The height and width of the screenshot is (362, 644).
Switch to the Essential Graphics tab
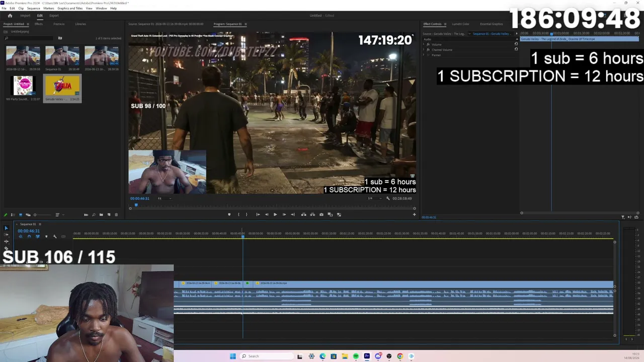(491, 24)
